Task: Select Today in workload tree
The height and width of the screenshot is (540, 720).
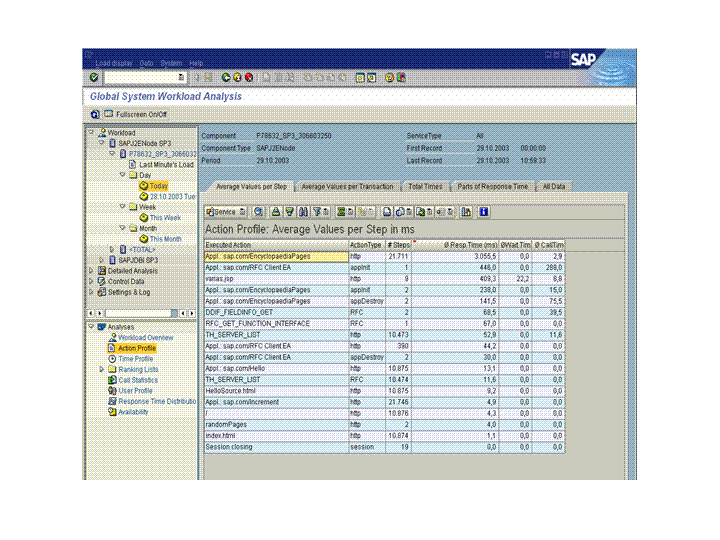Action: point(158,186)
